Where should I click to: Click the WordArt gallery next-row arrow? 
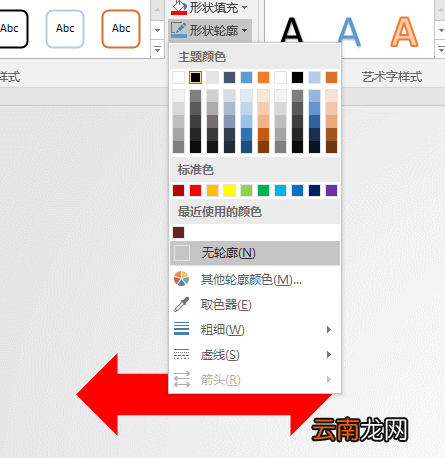pyautogui.click(x=441, y=30)
